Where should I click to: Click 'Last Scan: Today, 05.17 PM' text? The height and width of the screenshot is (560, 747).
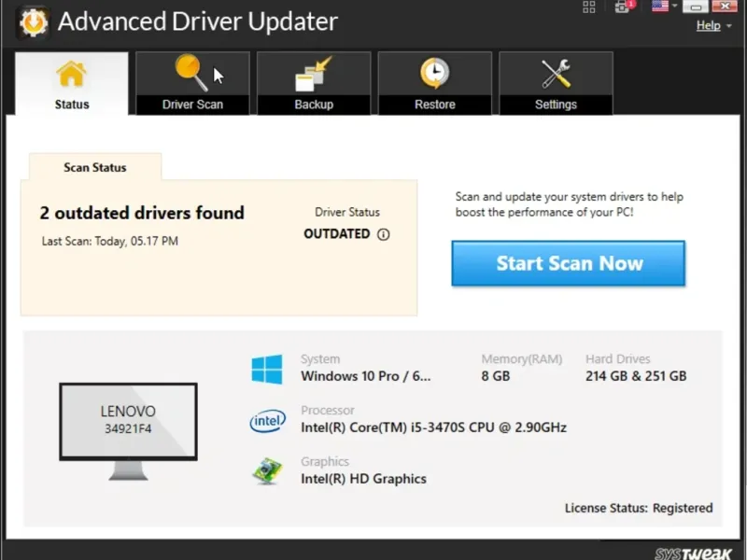110,241
